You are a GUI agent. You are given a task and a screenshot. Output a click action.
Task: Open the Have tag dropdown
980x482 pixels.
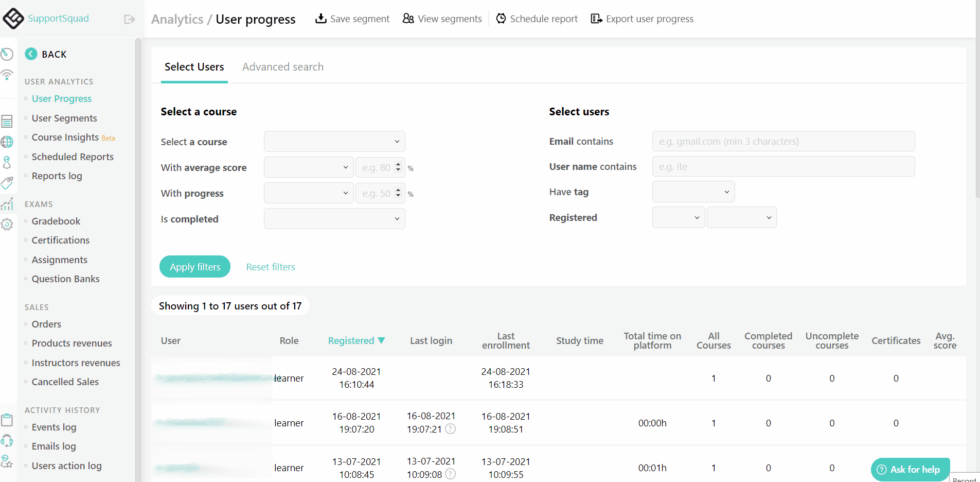[x=693, y=191]
